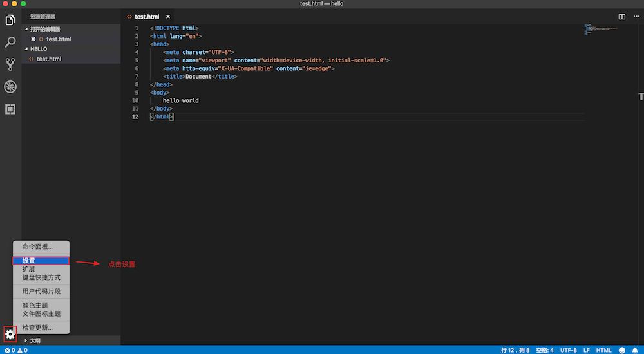This screenshot has width=644, height=354.
Task: Click the UTF-8 encoding in status bar
Action: click(568, 350)
